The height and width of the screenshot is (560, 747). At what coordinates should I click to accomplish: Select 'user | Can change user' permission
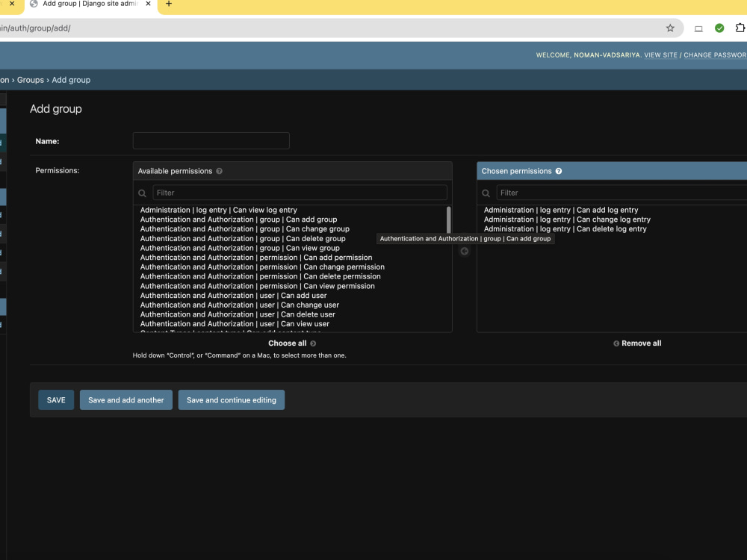tap(240, 305)
